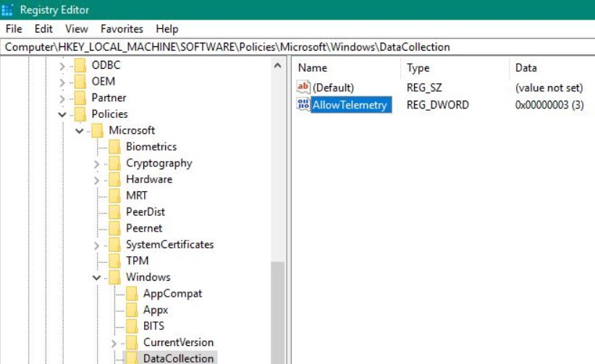Expand the SystemCertificates key

[96, 245]
